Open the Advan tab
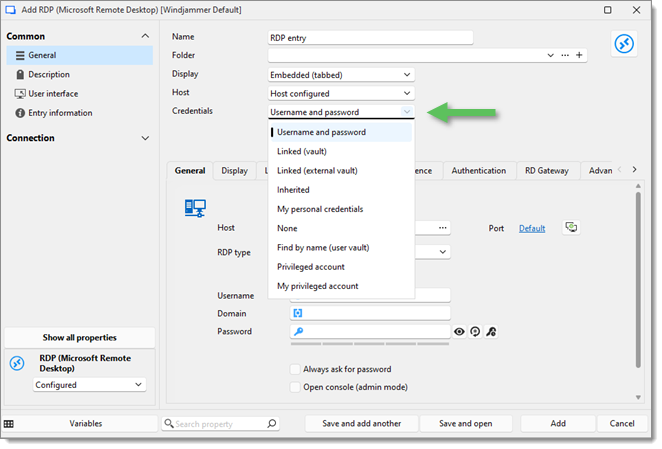The width and height of the screenshot is (662, 449). (x=600, y=171)
